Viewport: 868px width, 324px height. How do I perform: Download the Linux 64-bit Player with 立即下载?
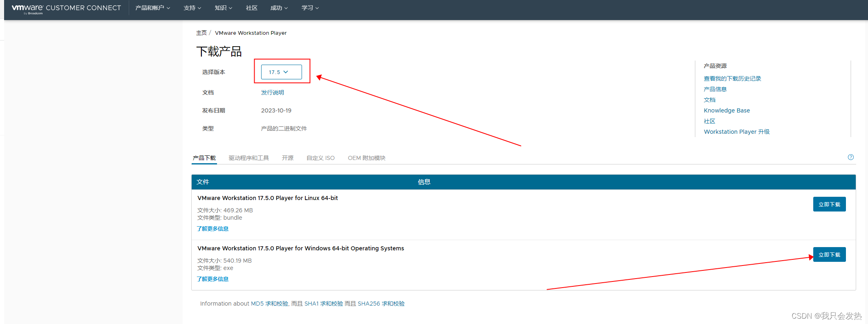coord(830,204)
